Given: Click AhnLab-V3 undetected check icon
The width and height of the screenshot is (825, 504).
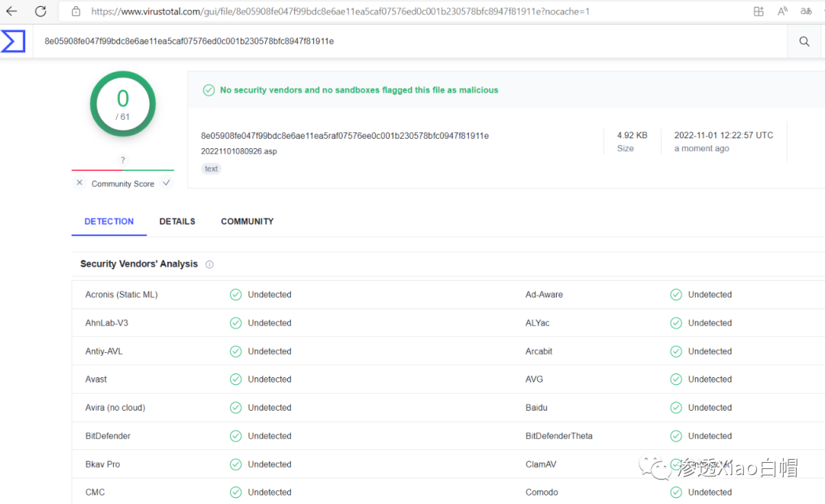Looking at the screenshot, I should [236, 323].
